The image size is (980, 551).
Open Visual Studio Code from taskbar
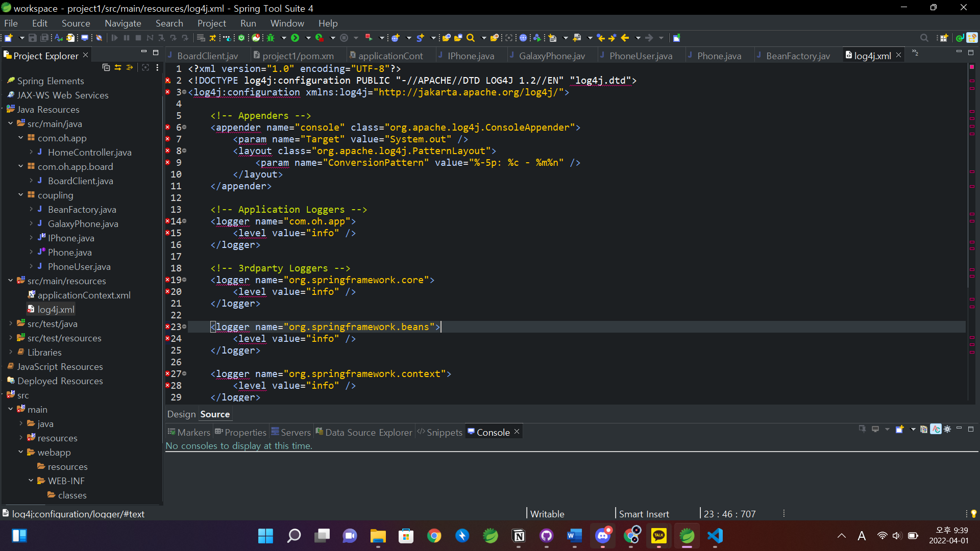pos(715,536)
